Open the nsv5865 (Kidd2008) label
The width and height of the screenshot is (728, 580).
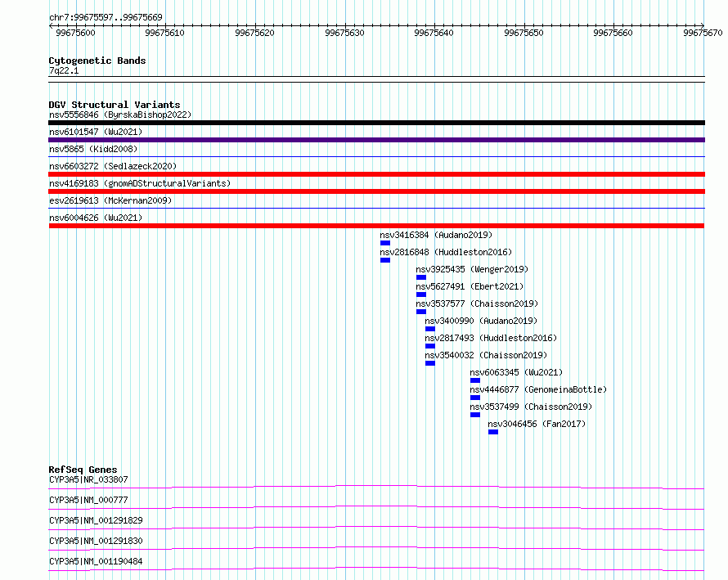tap(93, 149)
